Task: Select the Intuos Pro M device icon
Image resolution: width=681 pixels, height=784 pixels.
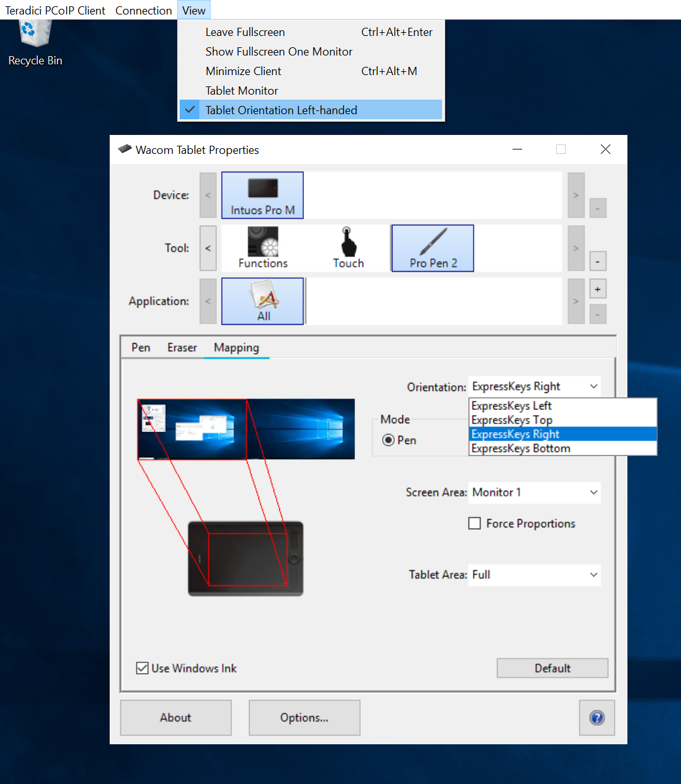Action: pos(262,196)
